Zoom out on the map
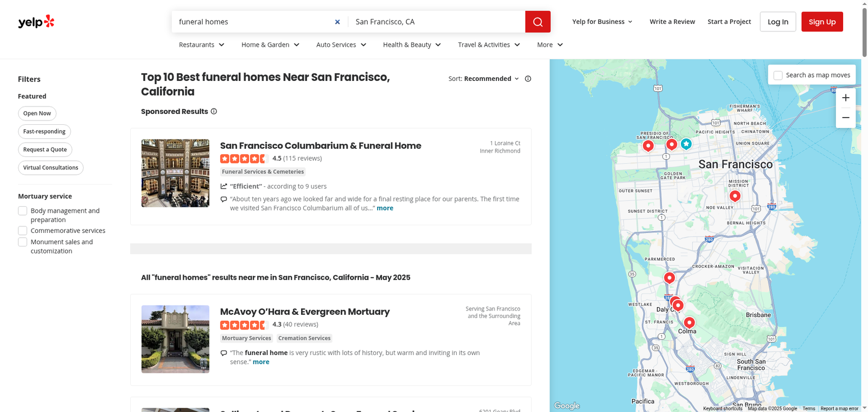This screenshot has height=412, width=868. coord(846,118)
